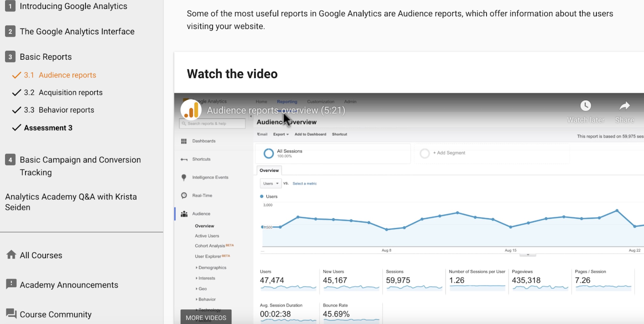The width and height of the screenshot is (644, 324).
Task: Toggle the All Sessions segment checkbox
Action: pos(268,153)
